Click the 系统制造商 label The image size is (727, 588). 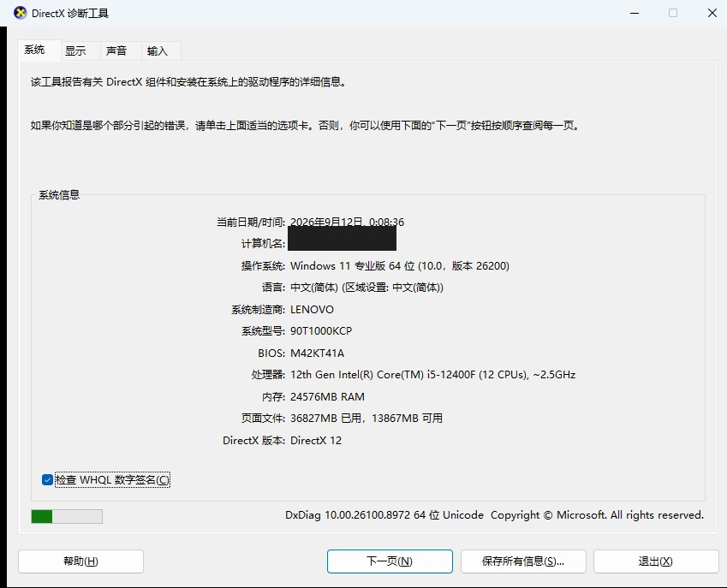pyautogui.click(x=259, y=310)
